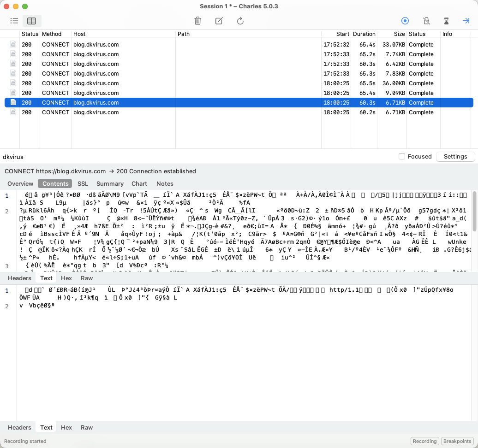Sort table by Duration column header
This screenshot has width=478, height=448.
[364, 34]
